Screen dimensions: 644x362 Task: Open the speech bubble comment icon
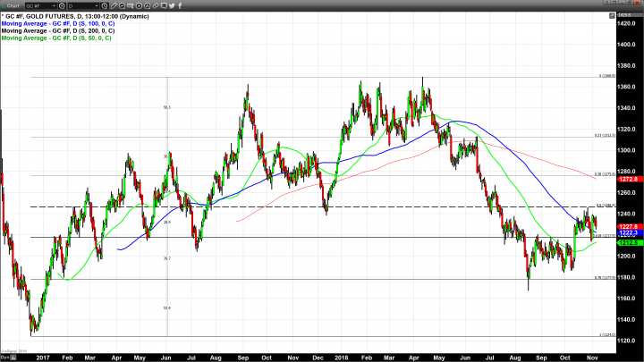164,5
